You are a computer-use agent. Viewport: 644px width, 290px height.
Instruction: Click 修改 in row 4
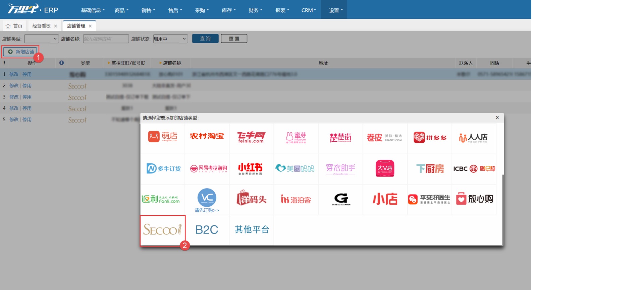14,108
